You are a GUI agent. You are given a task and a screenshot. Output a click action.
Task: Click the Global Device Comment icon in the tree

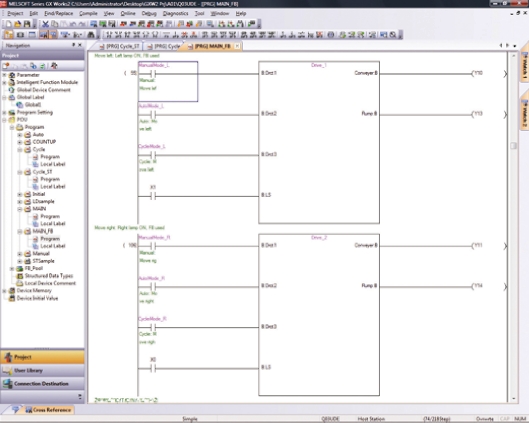point(12,90)
